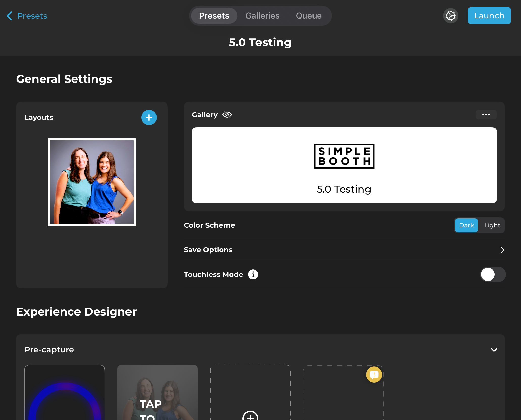Image resolution: width=521 pixels, height=420 pixels.
Task: Add a pre-capture screen with plus circle
Action: coord(250,417)
